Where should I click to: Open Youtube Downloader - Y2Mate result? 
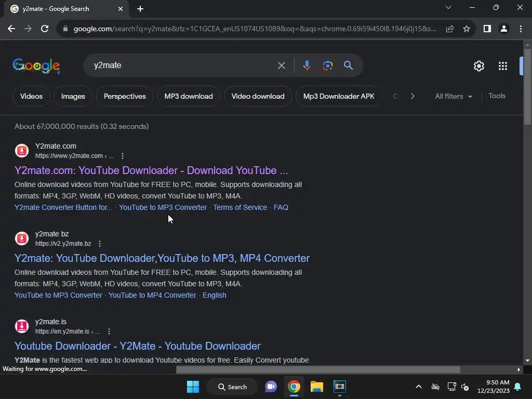pos(137,346)
